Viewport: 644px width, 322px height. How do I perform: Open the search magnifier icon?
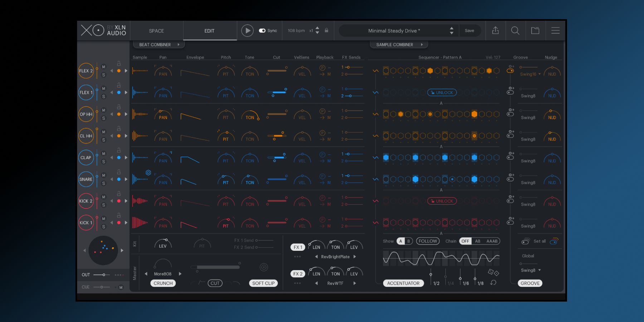[515, 31]
